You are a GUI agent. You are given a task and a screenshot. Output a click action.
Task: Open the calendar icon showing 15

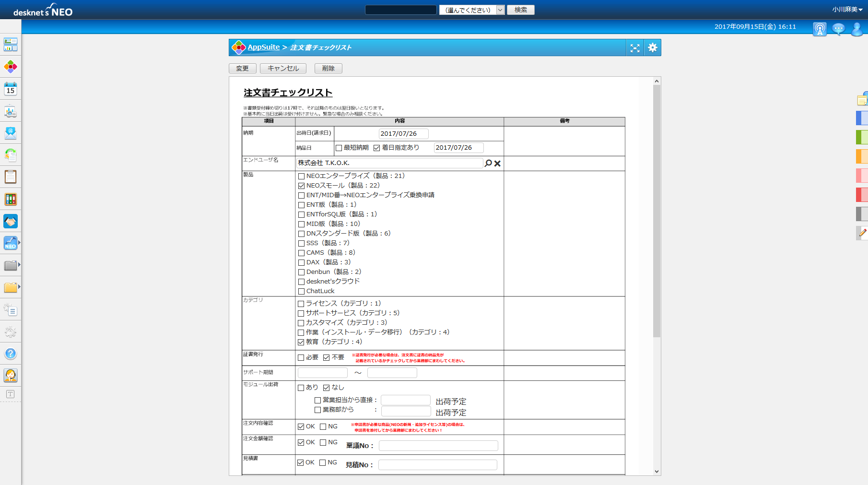[x=10, y=89]
